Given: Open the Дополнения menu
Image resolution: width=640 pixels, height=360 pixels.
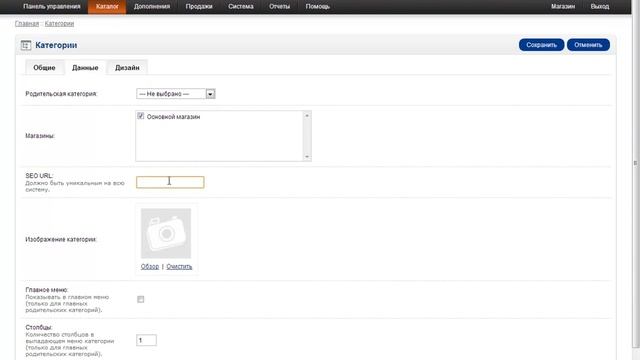Looking at the screenshot, I should 152,7.
